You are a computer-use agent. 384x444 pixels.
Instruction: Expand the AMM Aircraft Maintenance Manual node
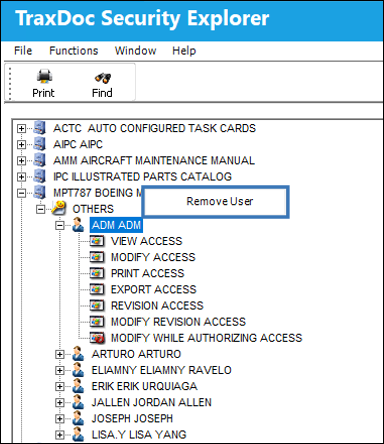coord(21,161)
